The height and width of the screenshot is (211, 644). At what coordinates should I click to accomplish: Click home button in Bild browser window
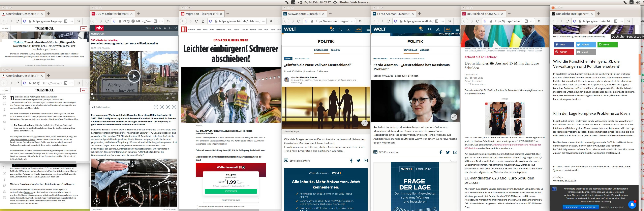point(203,21)
